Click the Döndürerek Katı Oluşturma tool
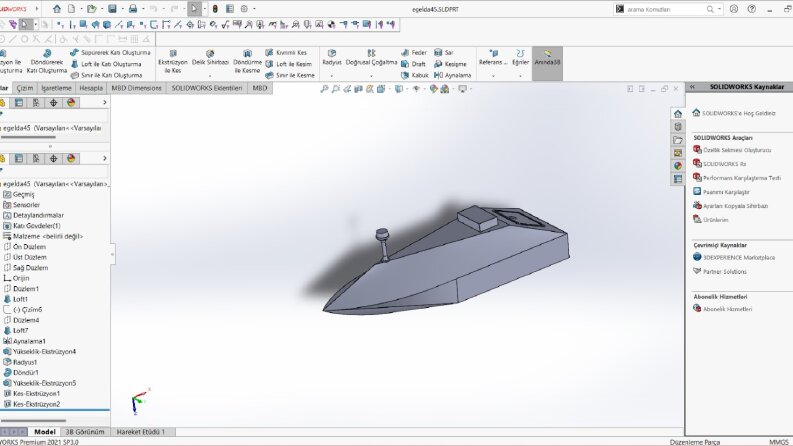Viewport: 793px width, 446px height. 47,62
